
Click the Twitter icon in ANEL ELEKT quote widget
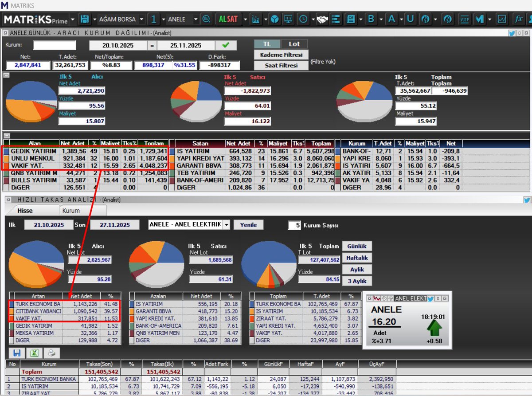click(x=430, y=298)
